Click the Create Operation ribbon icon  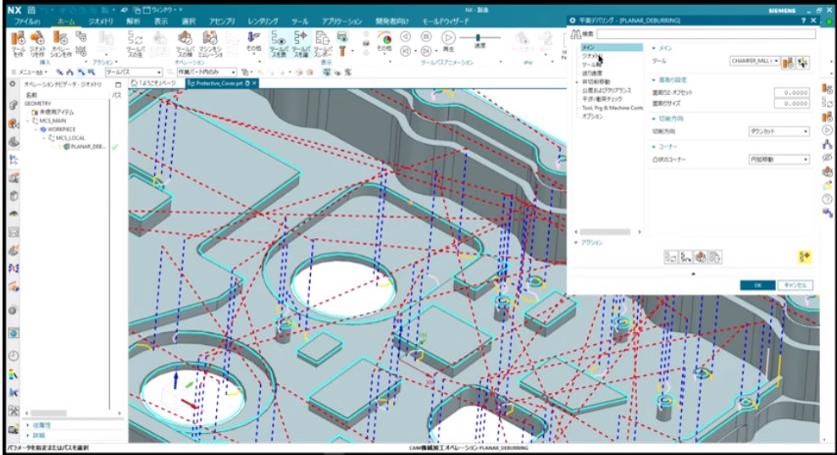tap(60, 39)
